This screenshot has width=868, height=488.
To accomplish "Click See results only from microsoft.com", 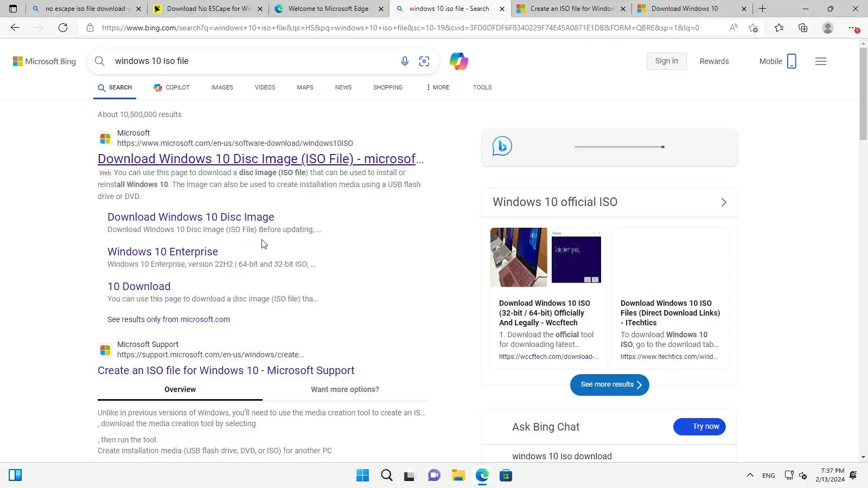I will point(169,319).
